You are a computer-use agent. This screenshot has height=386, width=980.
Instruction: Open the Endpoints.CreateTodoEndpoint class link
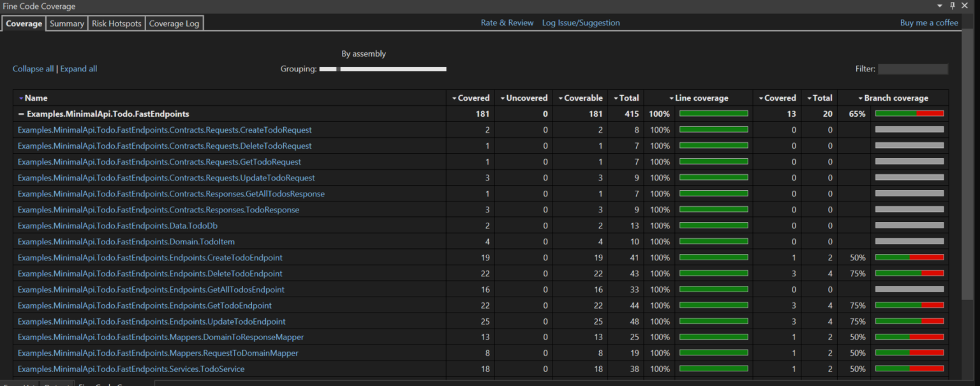150,258
